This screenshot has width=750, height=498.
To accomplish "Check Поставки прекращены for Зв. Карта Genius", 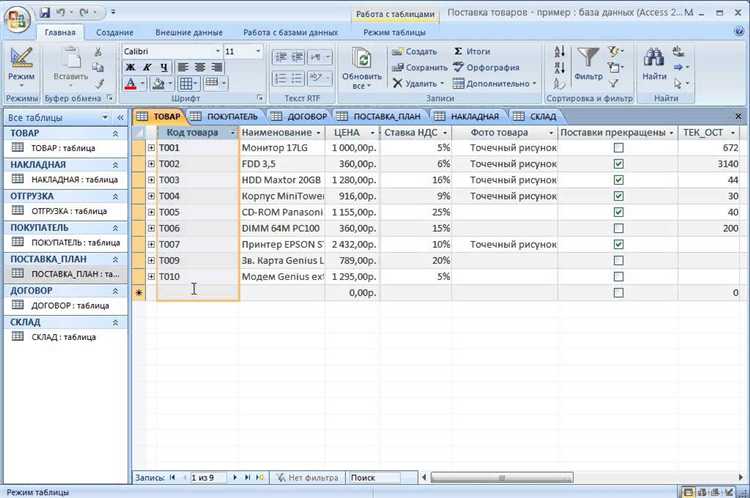I will point(618,260).
